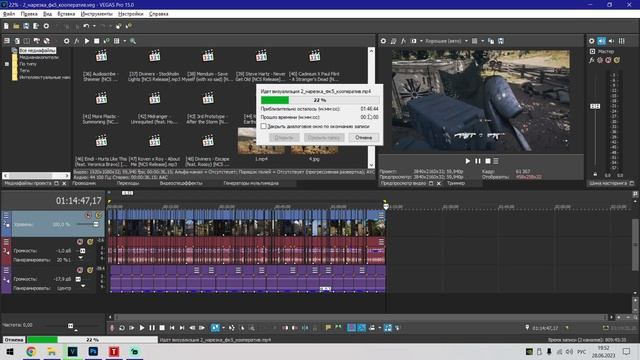Open pan mode dropdown on purple audio track

(83, 287)
